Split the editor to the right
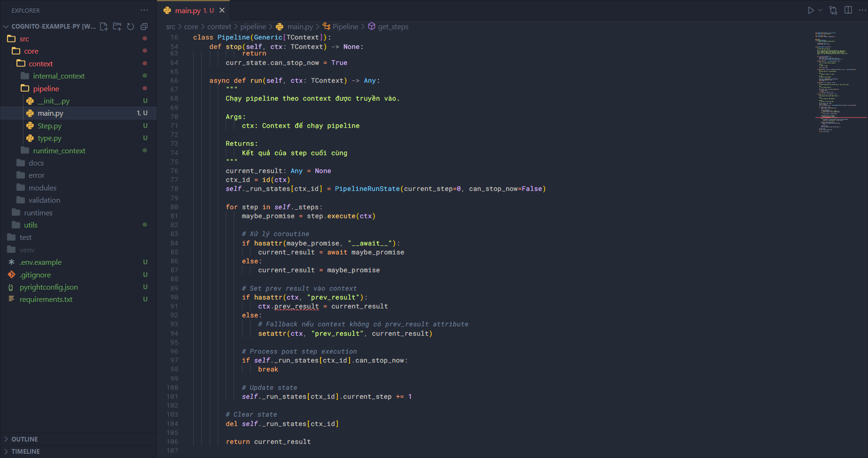Image resolution: width=868 pixels, height=458 pixels. (848, 10)
